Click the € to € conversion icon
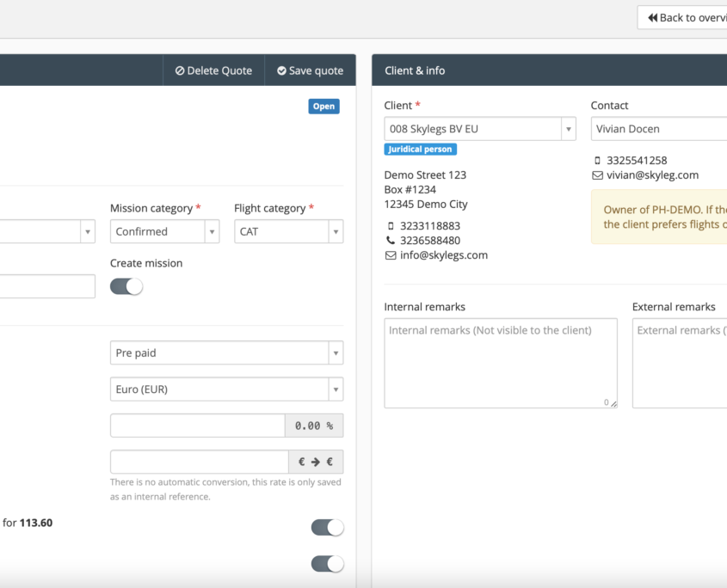This screenshot has width=727, height=588. tap(316, 462)
